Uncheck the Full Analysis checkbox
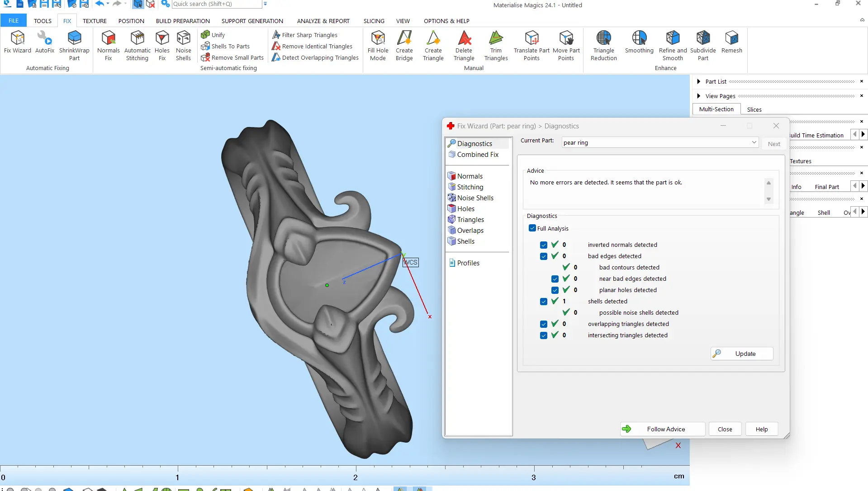Screen dimensions: 868x491 tap(532, 228)
